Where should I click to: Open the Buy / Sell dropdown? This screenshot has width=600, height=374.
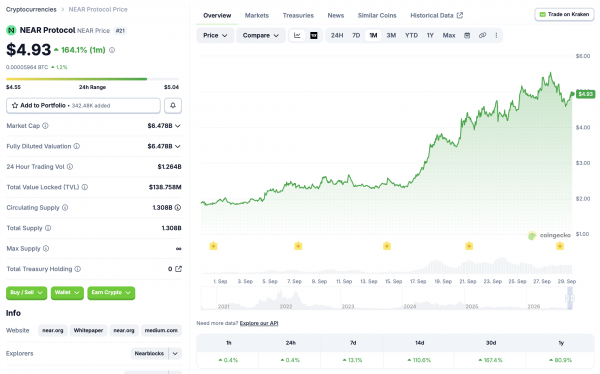click(26, 293)
